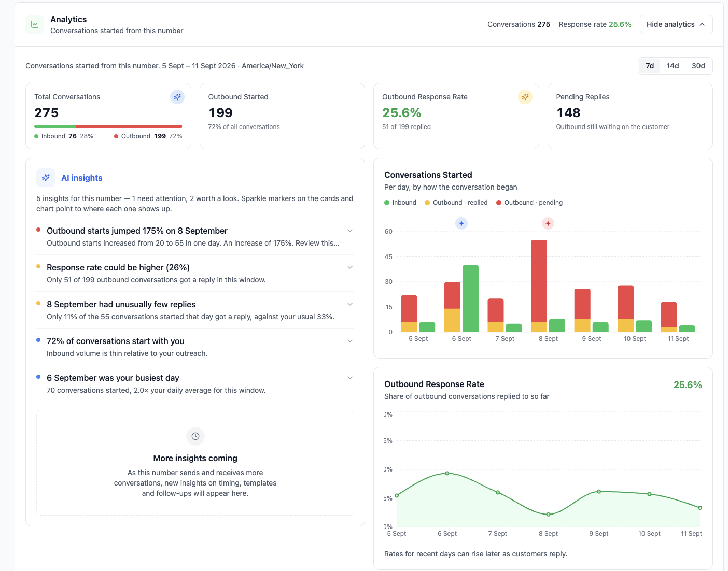This screenshot has height=571, width=728.
Task: Click the clock icon above More insights coming
Action: [195, 436]
